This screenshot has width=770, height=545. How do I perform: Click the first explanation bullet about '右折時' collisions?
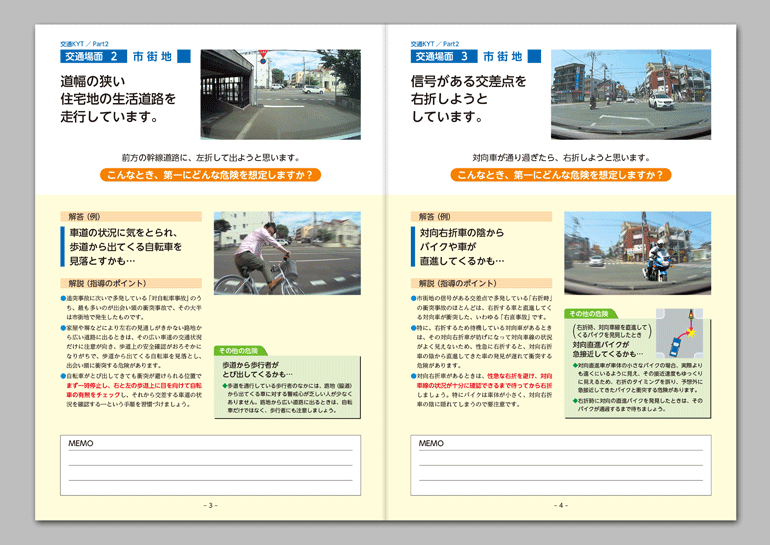point(482,307)
